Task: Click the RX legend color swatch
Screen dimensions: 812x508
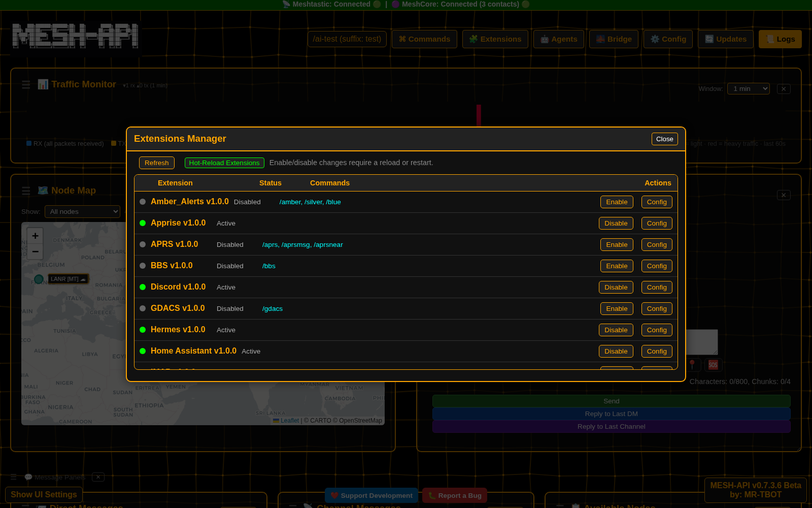Action: [x=29, y=143]
